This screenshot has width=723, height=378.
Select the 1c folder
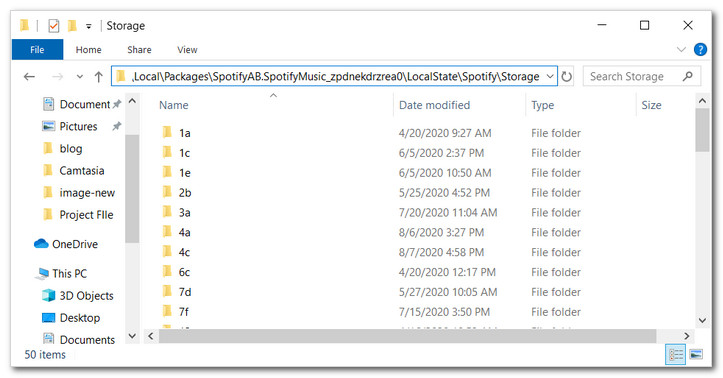click(184, 153)
